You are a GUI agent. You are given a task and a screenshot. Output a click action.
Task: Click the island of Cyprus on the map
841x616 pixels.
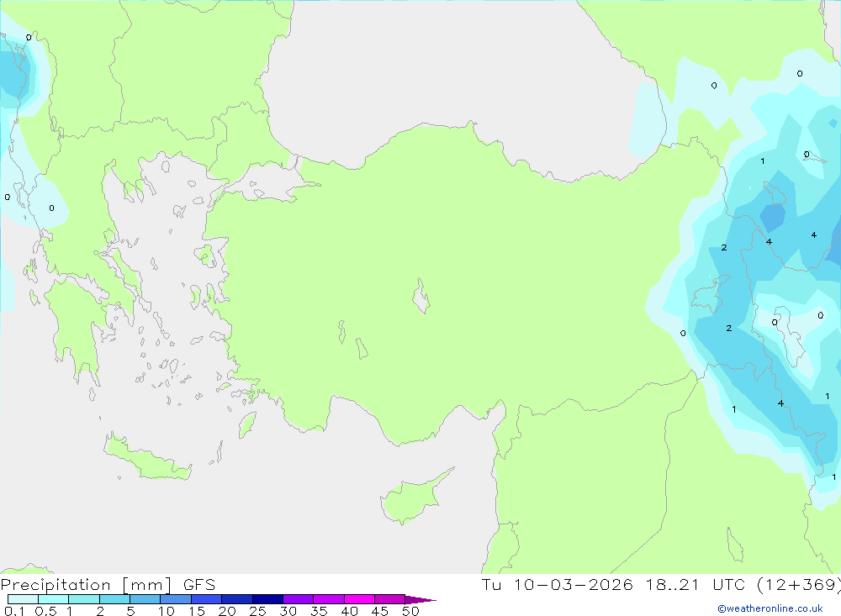pos(412,500)
